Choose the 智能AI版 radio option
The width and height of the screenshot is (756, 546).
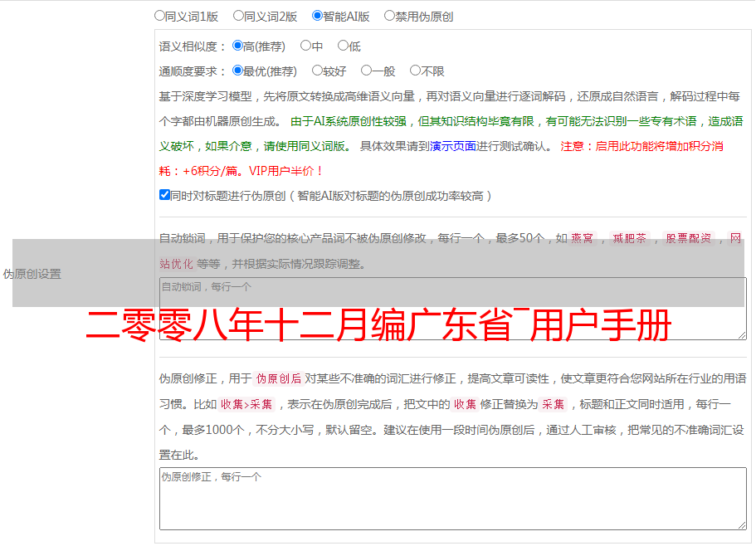coord(317,16)
